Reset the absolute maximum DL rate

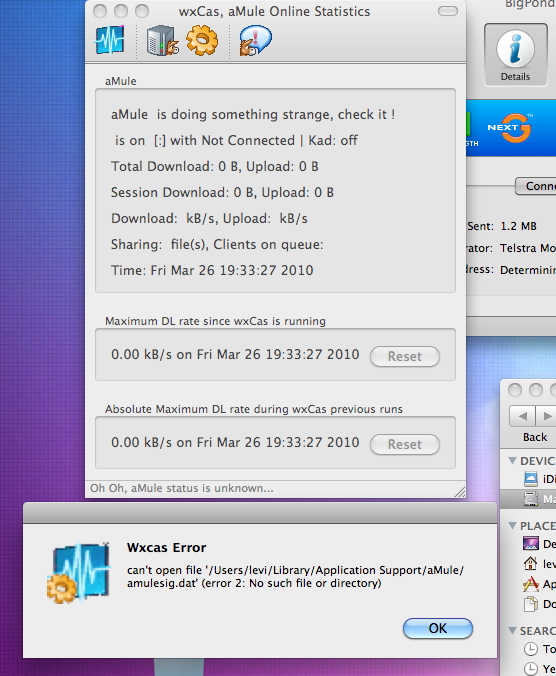pyautogui.click(x=405, y=444)
